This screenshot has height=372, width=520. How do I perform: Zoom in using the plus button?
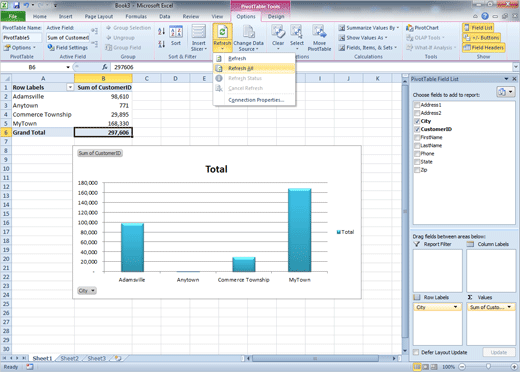coord(514,367)
